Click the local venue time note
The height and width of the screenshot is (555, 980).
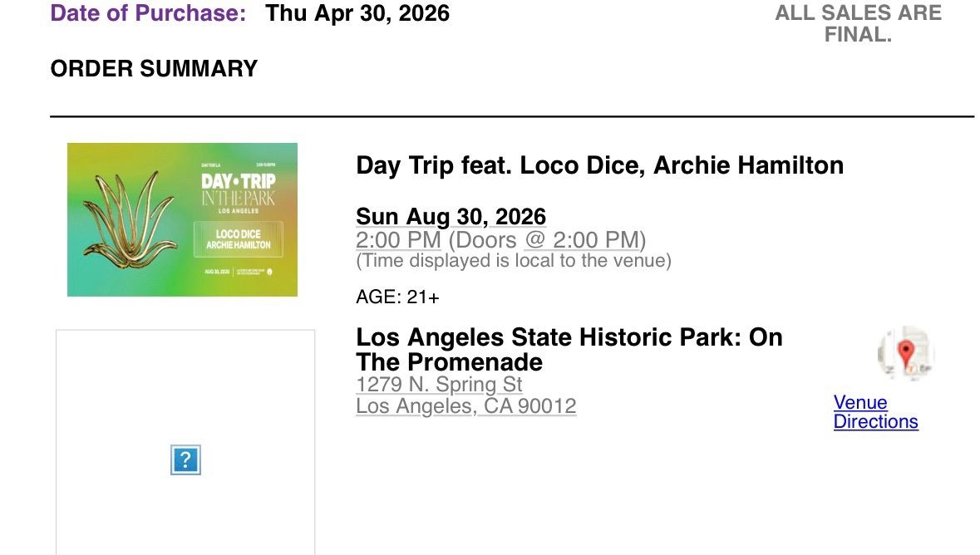click(514, 261)
